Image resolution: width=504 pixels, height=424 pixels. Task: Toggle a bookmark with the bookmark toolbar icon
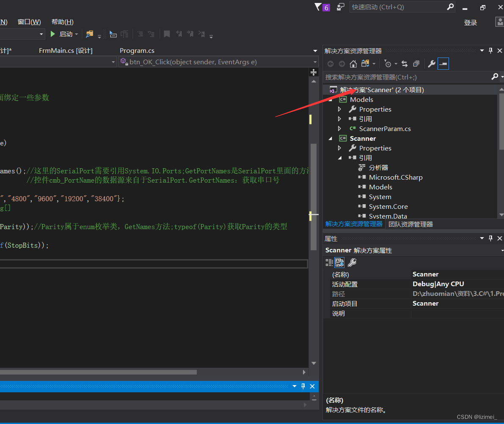(166, 34)
